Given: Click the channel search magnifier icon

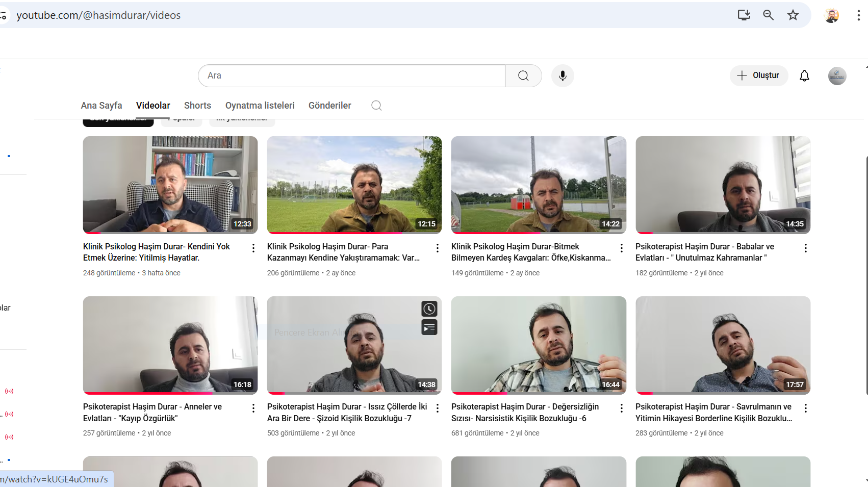Looking at the screenshot, I should (x=376, y=106).
